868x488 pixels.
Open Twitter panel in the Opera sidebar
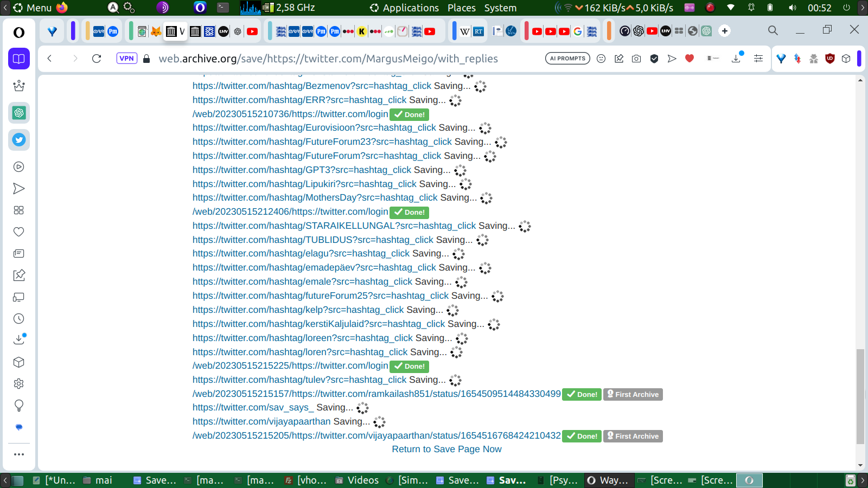click(19, 140)
